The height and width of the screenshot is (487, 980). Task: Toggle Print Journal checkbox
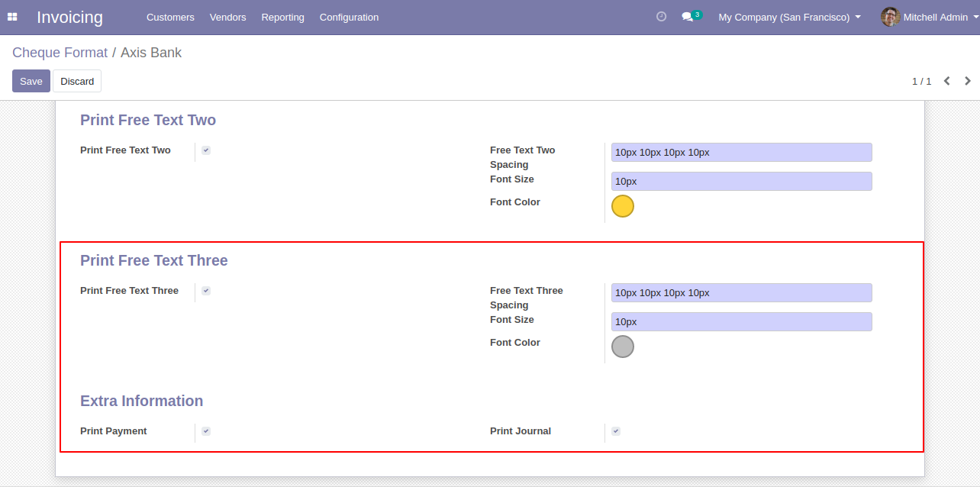[x=616, y=431]
